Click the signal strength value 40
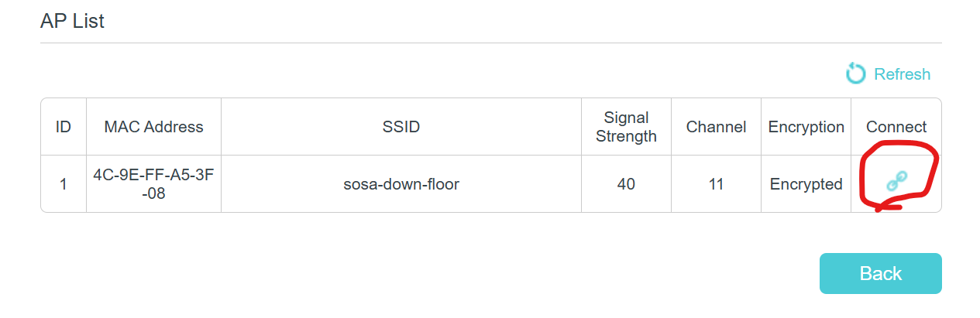Screen dimensions: 980x318 [626, 184]
